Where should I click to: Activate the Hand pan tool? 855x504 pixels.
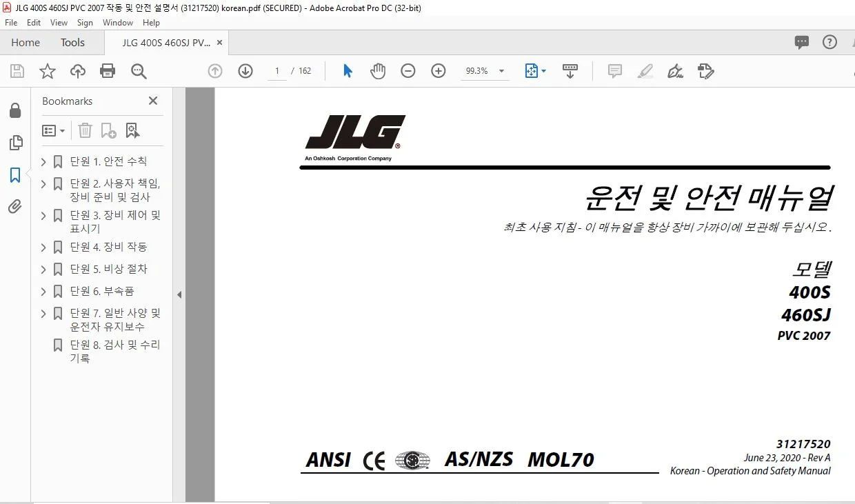(x=378, y=71)
